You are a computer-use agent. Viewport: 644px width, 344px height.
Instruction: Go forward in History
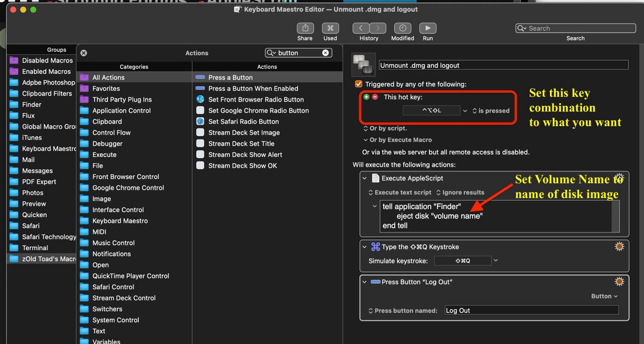tap(378, 28)
